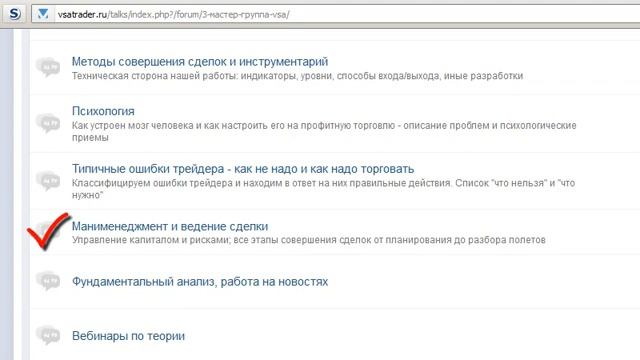Screen dimensions: 640x360
Task: Click description 'Управление капиталом и рисками'
Action: (x=309, y=240)
